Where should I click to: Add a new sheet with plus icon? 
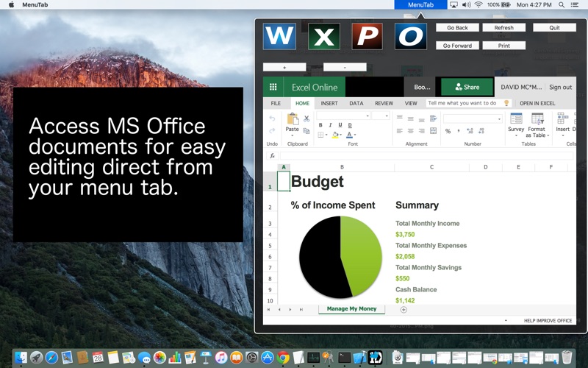click(x=404, y=309)
